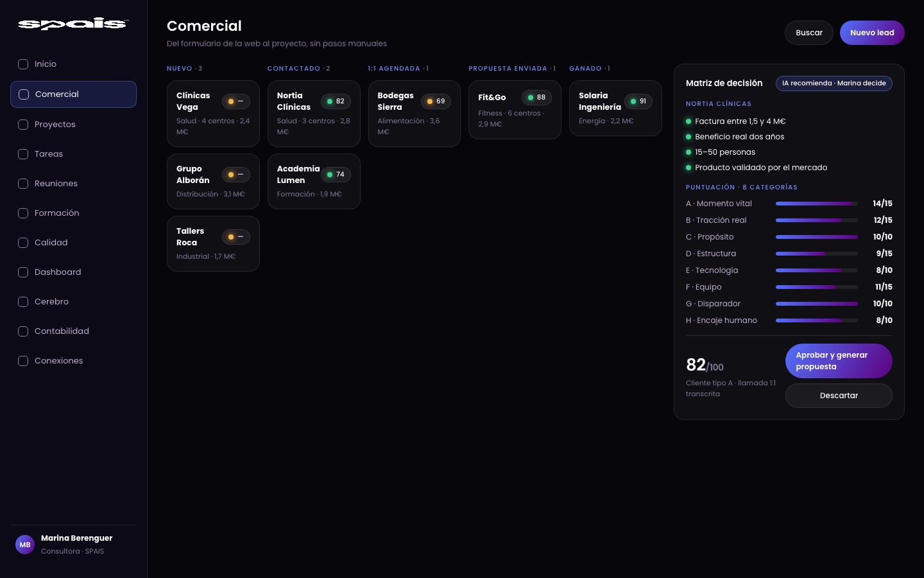The width and height of the screenshot is (924, 578).
Task: Click the score badge 91 on Solaria Ingeniería
Action: (638, 101)
